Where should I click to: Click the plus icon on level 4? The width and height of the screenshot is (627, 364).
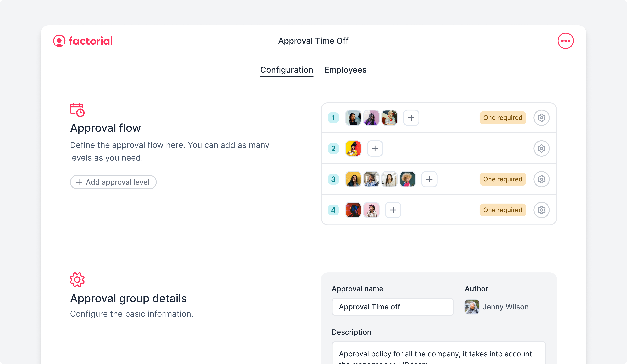coord(393,210)
